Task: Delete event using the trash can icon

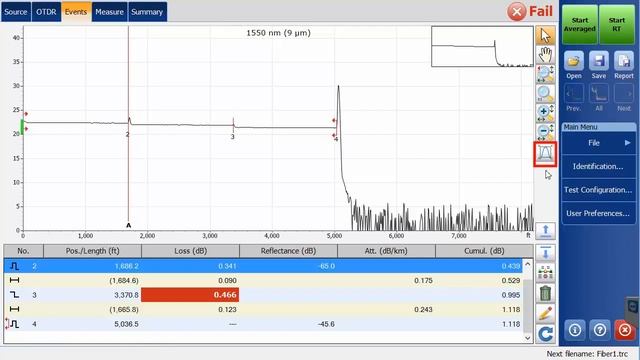Action: (x=545, y=293)
